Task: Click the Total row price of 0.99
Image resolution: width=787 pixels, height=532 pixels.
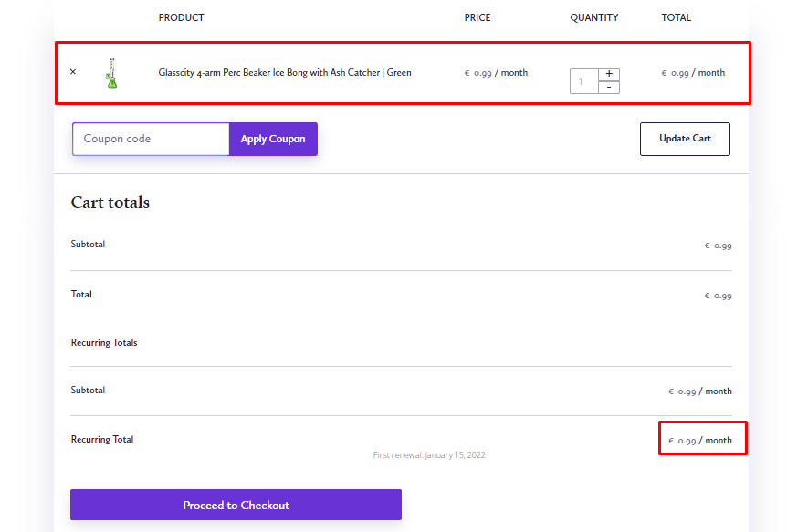Action: (x=717, y=295)
